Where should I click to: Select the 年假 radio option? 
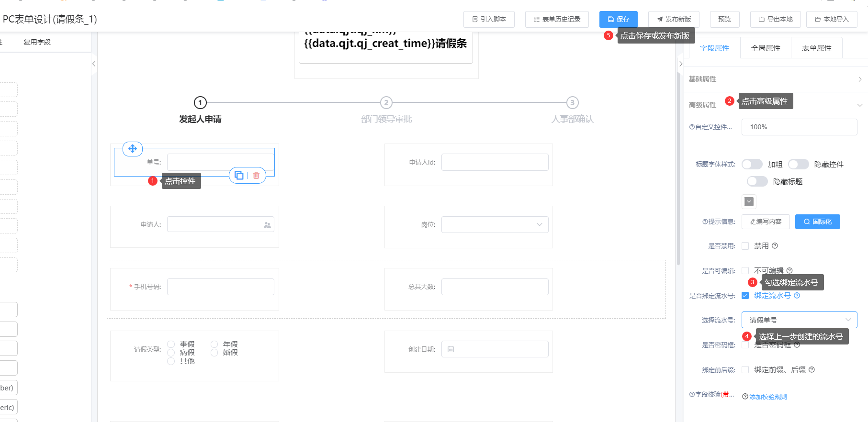[214, 344]
